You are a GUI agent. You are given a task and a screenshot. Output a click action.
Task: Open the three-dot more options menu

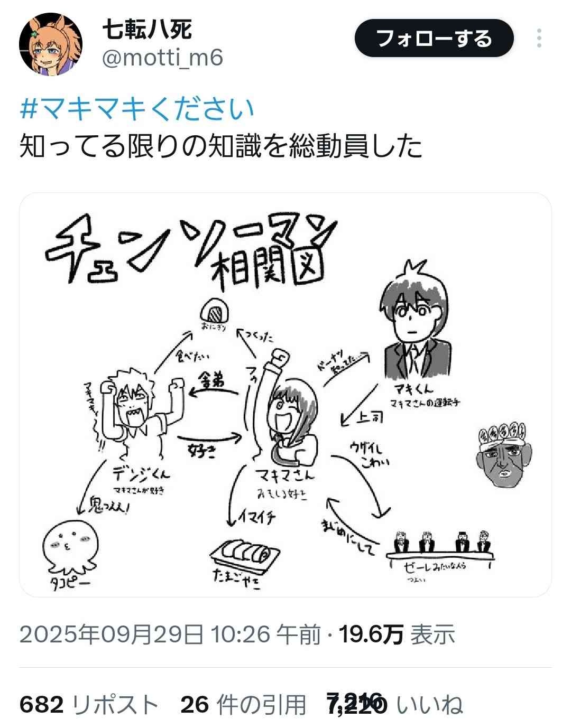click(539, 39)
